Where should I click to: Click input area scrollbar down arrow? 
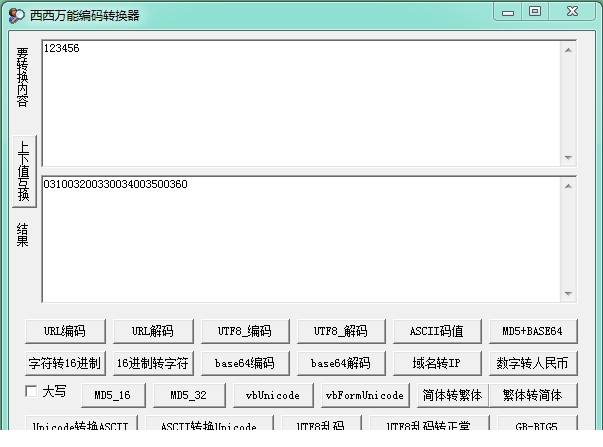[x=568, y=157]
